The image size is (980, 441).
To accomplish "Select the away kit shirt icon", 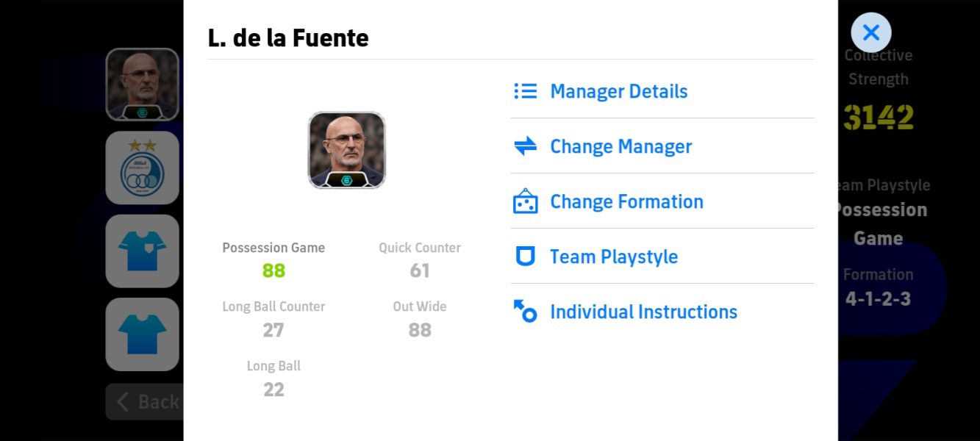I will (x=142, y=334).
